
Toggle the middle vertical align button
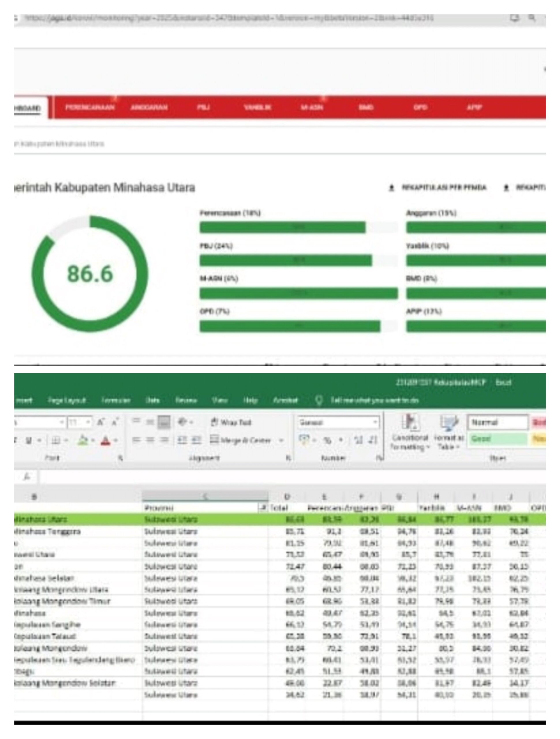tap(150, 422)
